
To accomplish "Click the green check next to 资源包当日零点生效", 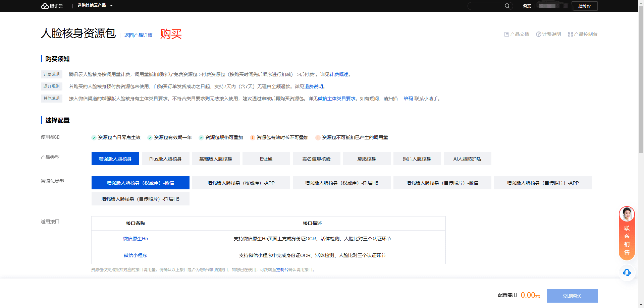I will pos(94,138).
